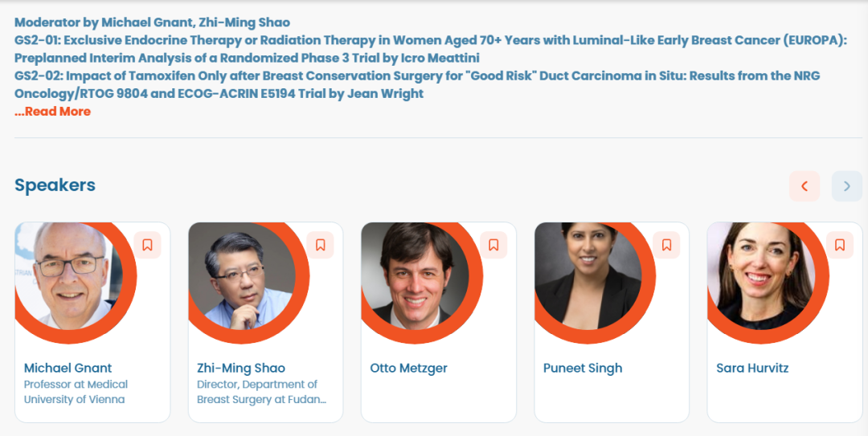This screenshot has height=436, width=868.
Task: Bookmark Sara Hurvitz's speaker card
Action: point(840,245)
